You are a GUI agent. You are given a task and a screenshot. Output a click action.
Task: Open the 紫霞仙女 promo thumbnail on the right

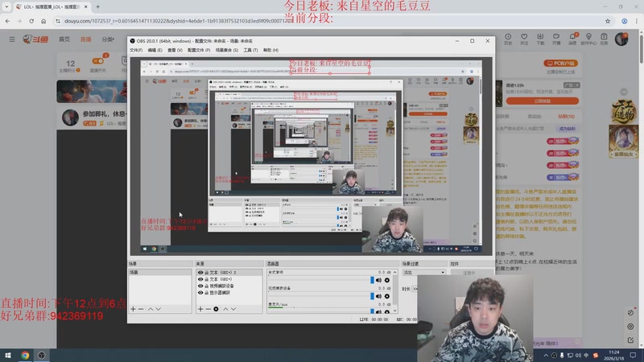(623, 142)
